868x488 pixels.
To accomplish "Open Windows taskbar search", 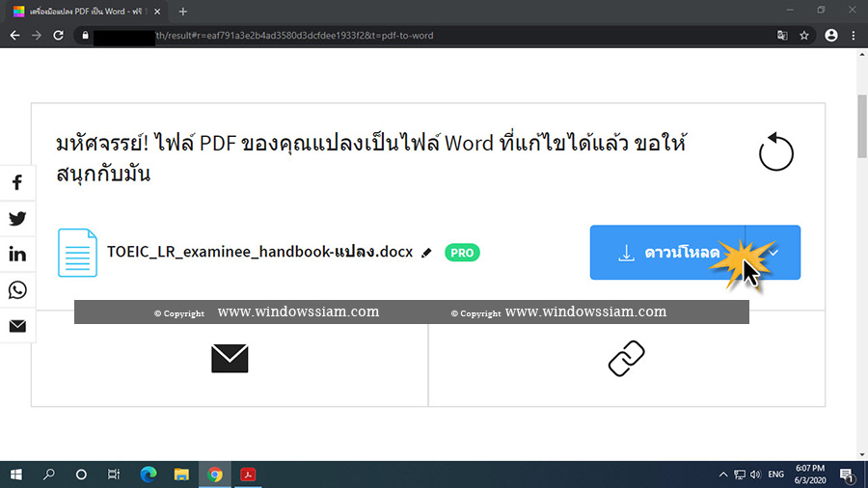I will click(x=49, y=474).
